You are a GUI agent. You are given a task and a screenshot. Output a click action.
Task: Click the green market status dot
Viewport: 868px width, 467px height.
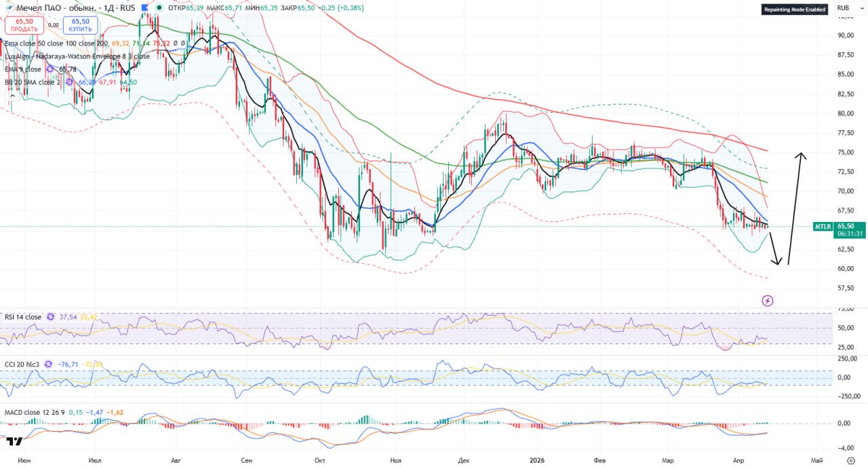tap(159, 8)
